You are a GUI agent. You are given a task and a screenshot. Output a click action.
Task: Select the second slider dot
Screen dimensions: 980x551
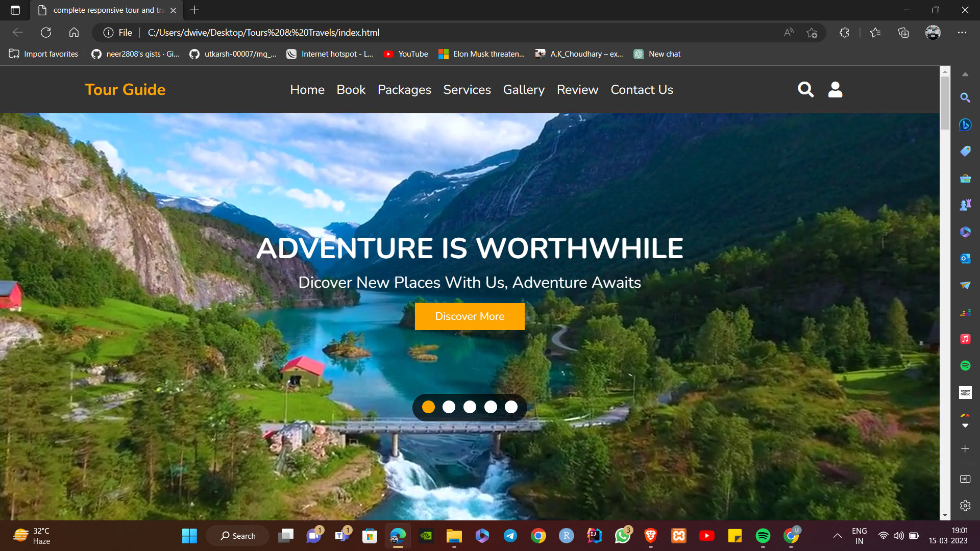(x=449, y=407)
